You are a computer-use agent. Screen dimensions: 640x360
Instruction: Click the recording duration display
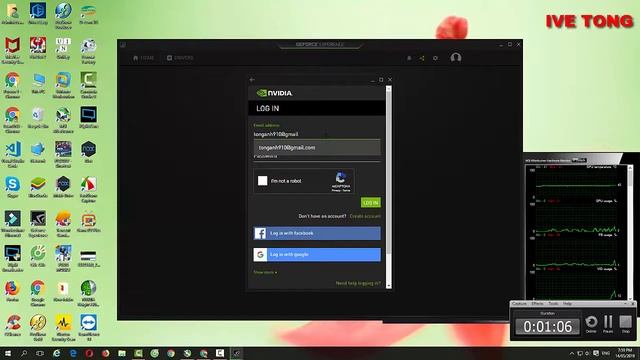pos(547,326)
